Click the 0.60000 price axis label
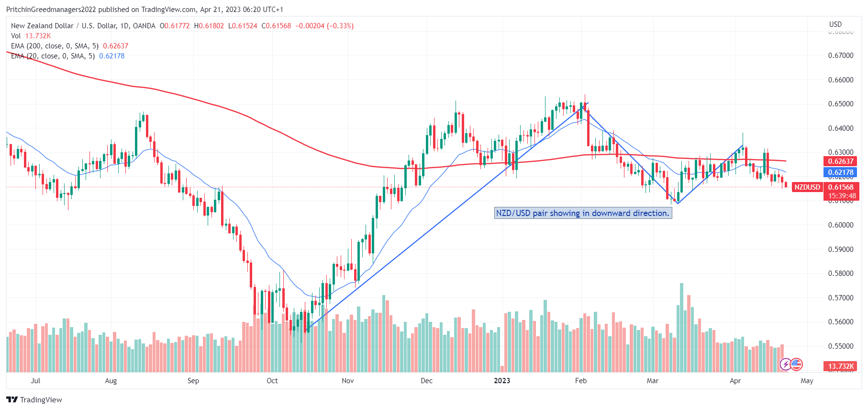The width and height of the screenshot is (868, 410). coord(841,225)
